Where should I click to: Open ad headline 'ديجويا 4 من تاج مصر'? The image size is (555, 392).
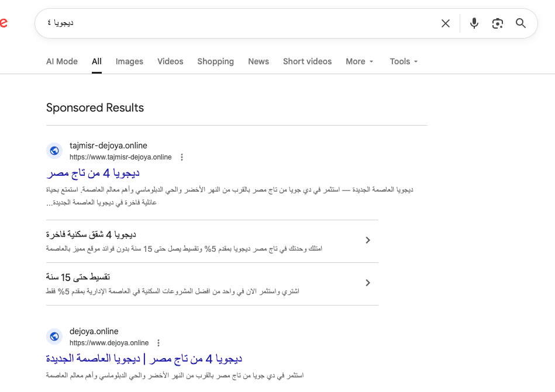click(93, 173)
